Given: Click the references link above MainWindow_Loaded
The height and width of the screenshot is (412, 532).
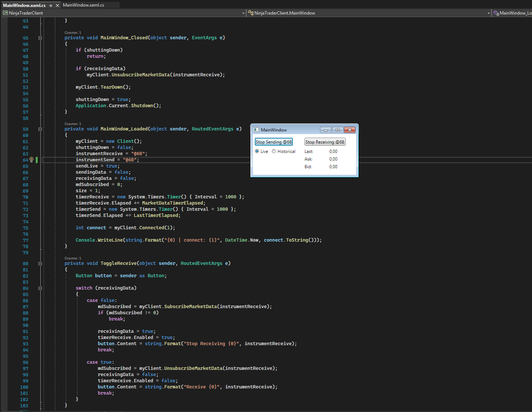Looking at the screenshot, I should point(73,124).
